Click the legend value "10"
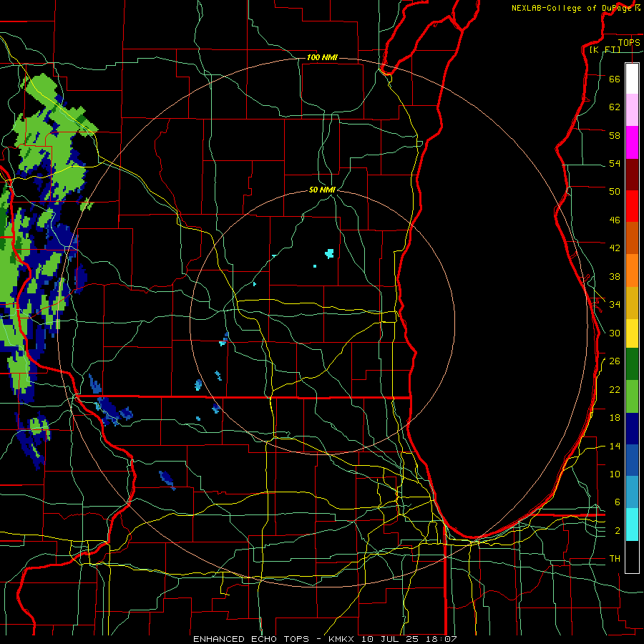The width and height of the screenshot is (644, 644). [615, 474]
